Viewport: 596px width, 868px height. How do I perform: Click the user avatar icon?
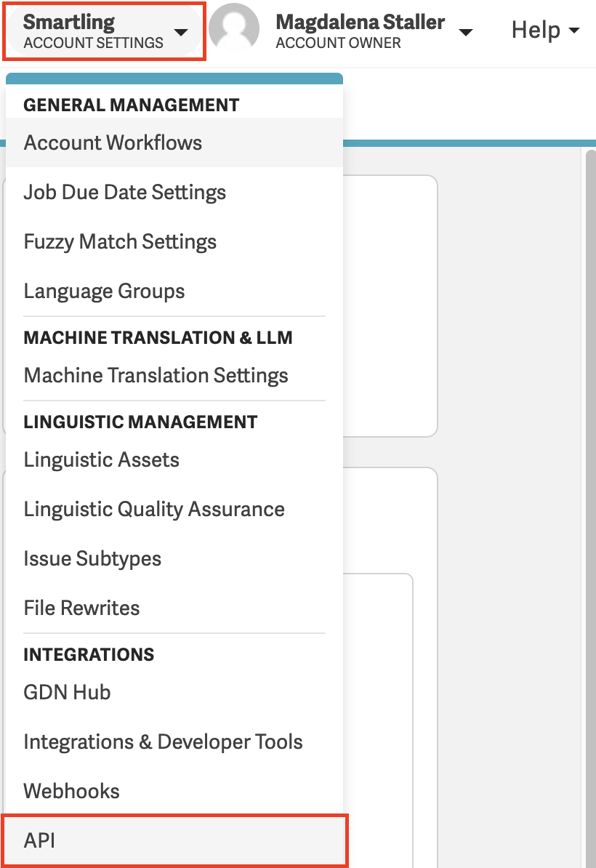[234, 31]
